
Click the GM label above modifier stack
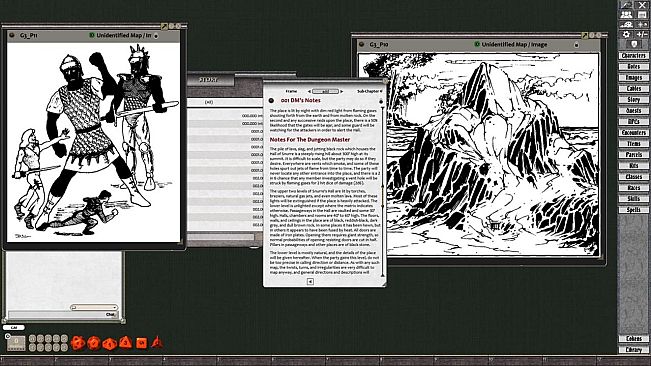(x=14, y=327)
